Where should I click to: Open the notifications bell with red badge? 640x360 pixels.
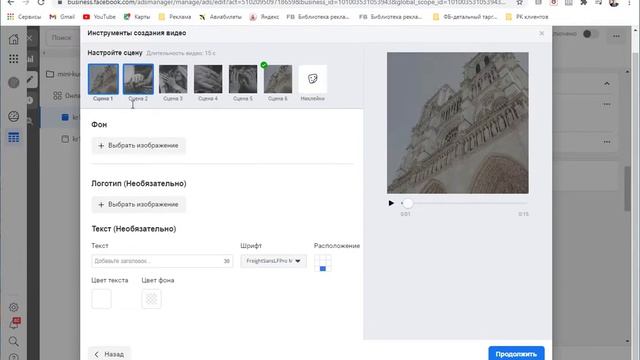14,324
